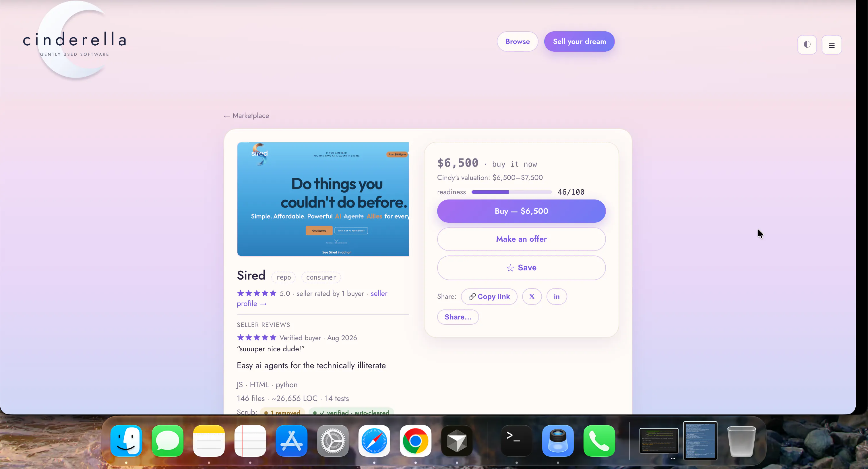
Task: Select "Easy ai agents for the technically illiterate"
Action: point(311,366)
